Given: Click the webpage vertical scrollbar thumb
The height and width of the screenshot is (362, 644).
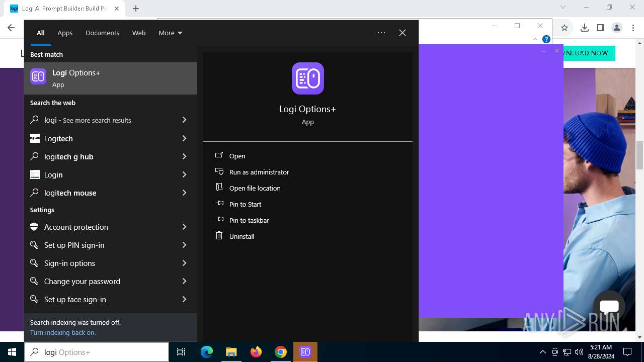Looking at the screenshot, I should [640, 155].
